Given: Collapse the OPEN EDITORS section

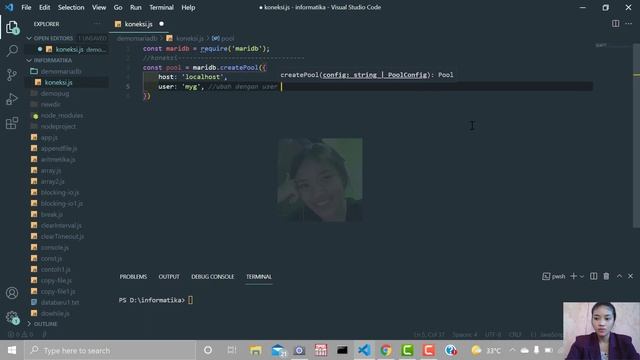Looking at the screenshot, I should tap(53, 38).
